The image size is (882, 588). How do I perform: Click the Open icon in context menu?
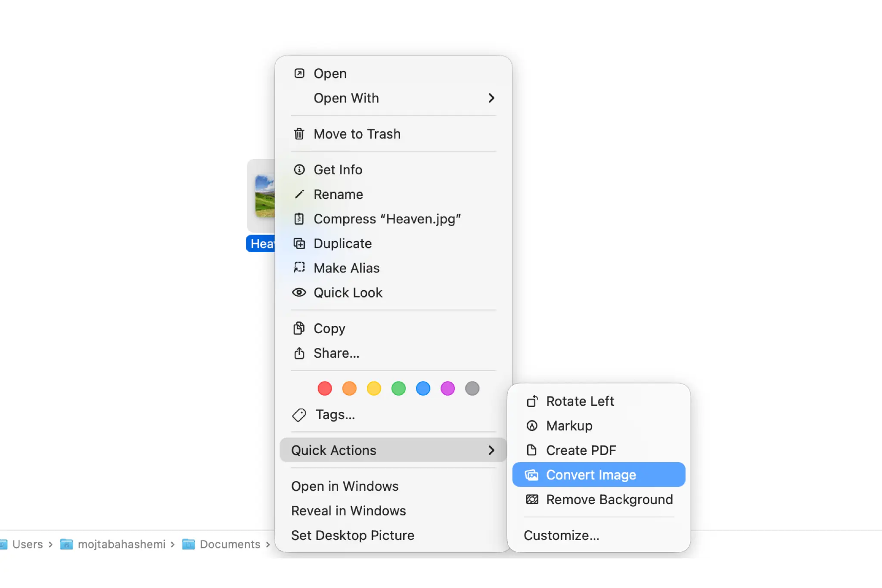[299, 74]
